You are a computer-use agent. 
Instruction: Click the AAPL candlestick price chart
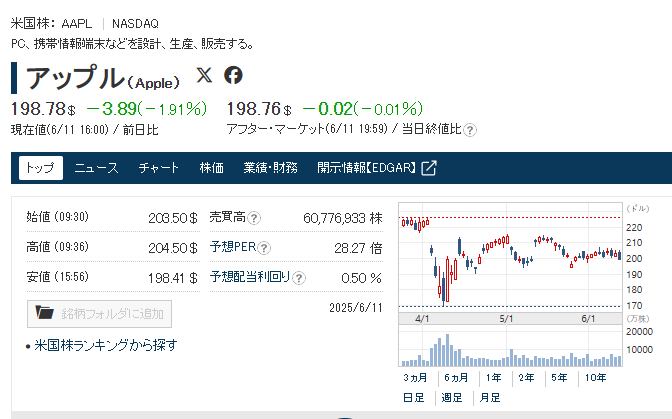tap(510, 257)
